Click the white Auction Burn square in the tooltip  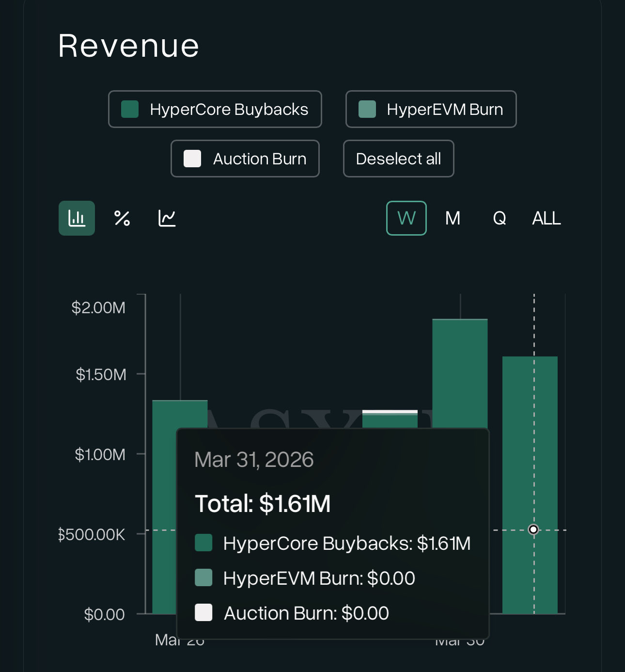(203, 613)
